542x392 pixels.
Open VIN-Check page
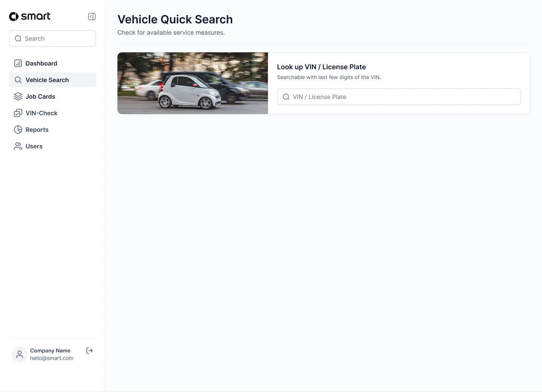tap(53, 113)
